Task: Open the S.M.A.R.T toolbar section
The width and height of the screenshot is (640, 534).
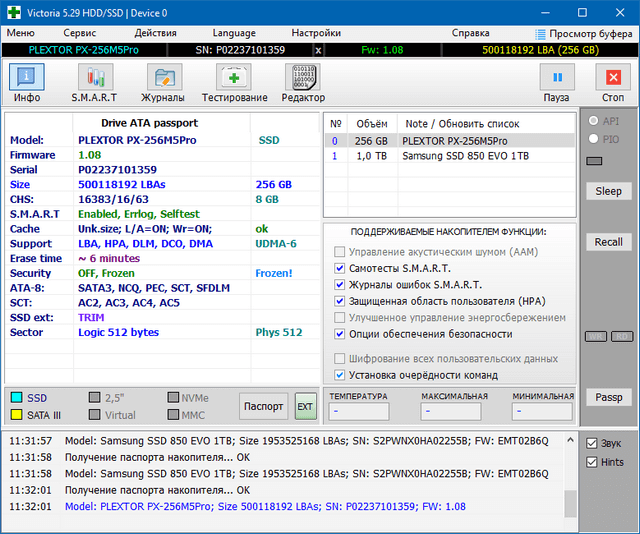Action: [94, 82]
